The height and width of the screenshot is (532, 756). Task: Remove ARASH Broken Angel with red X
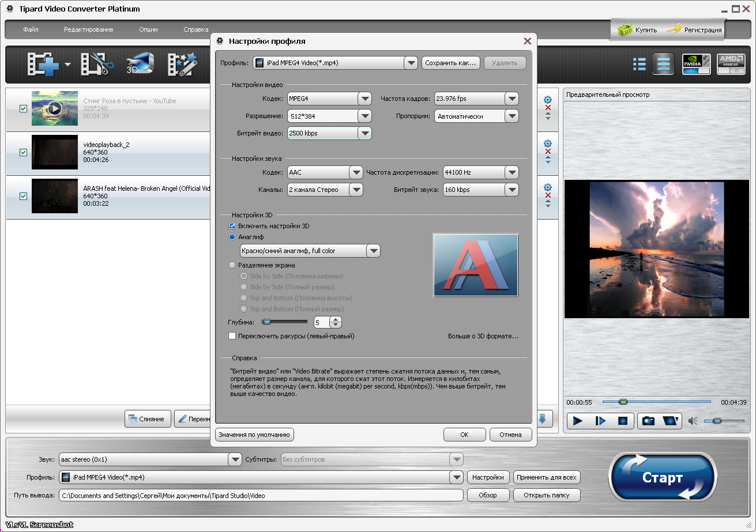coord(548,195)
